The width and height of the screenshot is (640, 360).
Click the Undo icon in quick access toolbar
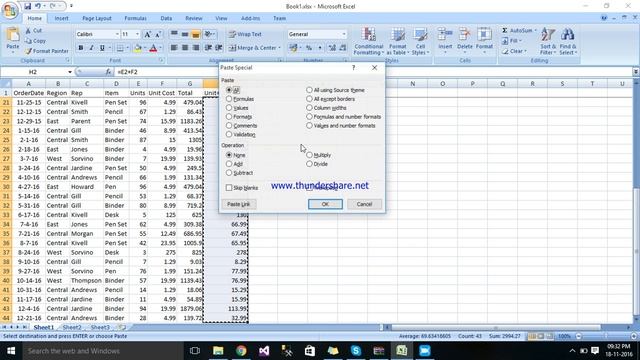38,6
